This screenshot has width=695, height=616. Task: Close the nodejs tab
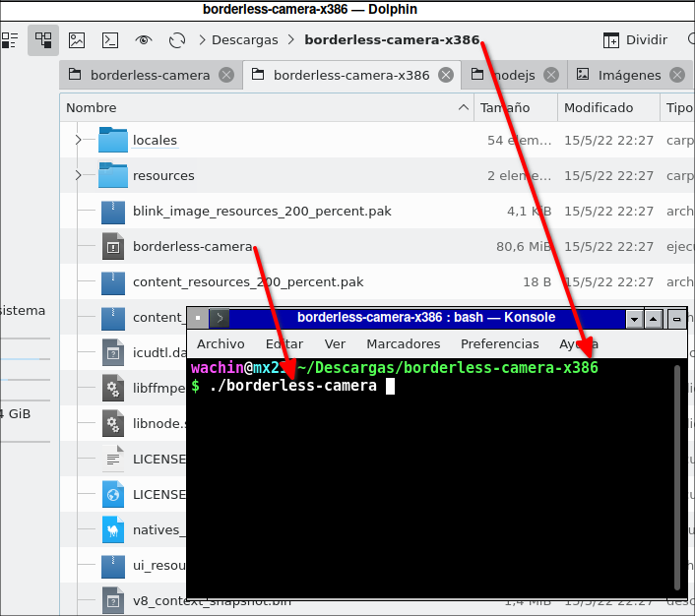(x=551, y=75)
